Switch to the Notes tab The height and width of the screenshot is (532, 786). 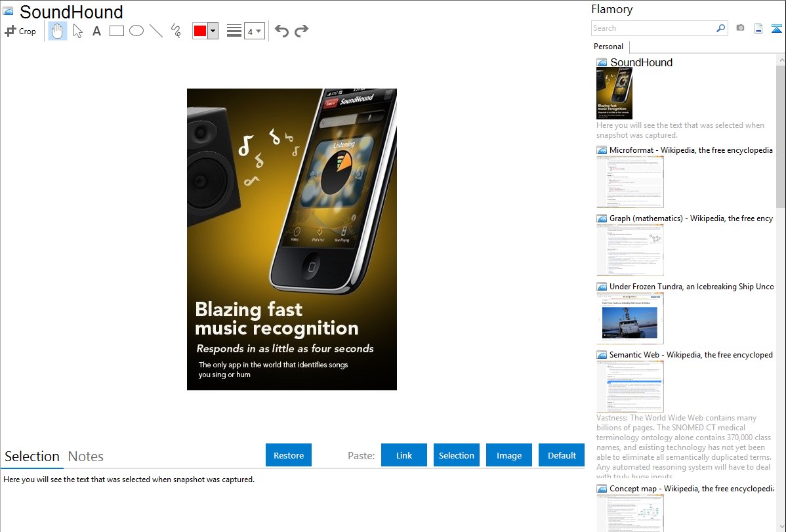86,457
